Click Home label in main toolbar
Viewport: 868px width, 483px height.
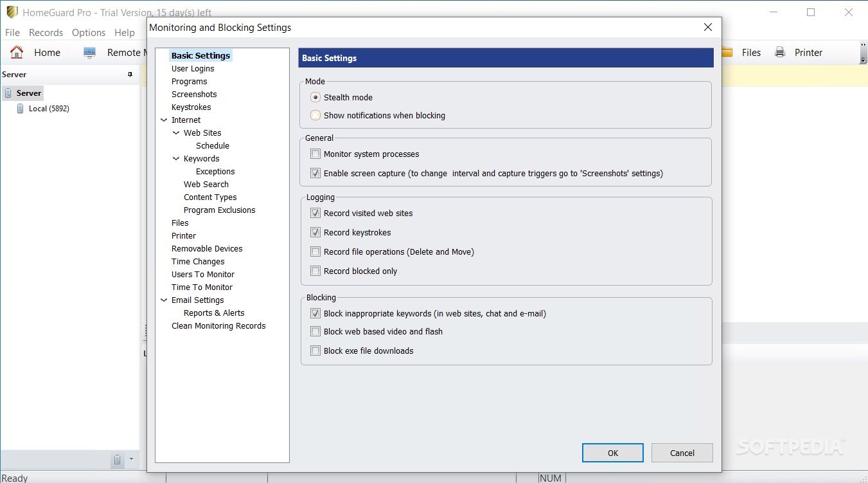click(47, 53)
